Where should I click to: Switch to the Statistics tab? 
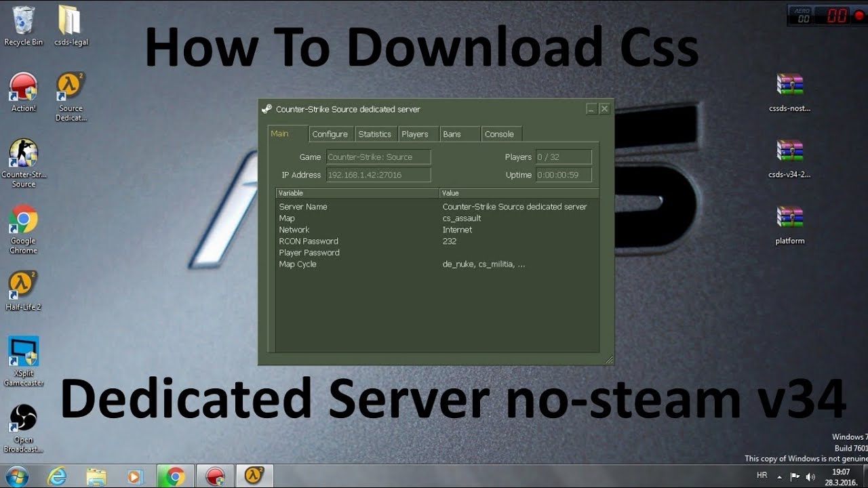[375, 134]
